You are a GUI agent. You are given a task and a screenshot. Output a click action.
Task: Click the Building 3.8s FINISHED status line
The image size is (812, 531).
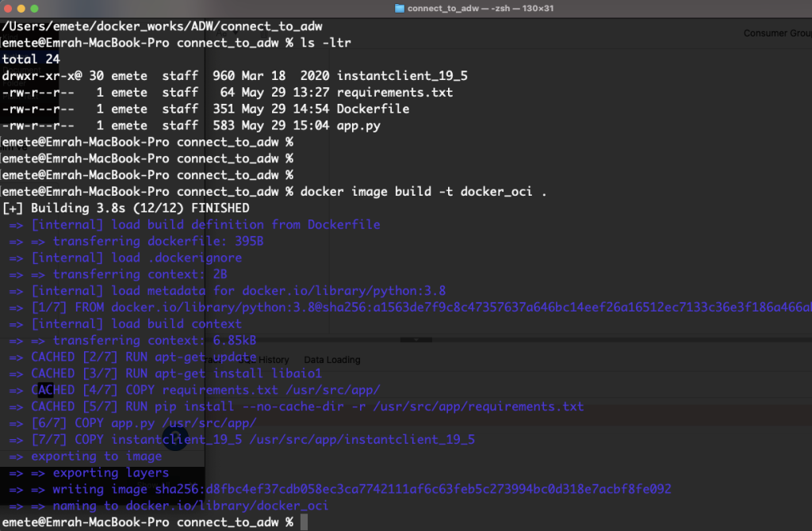coord(127,208)
